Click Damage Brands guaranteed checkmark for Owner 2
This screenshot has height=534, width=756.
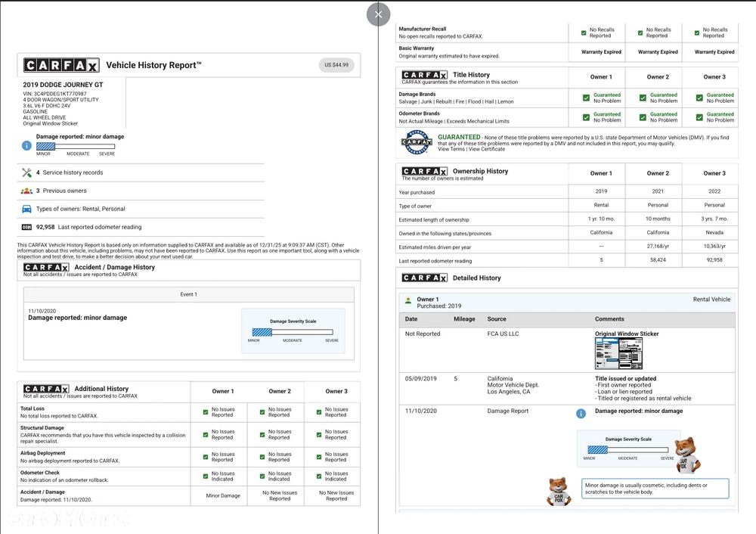[x=643, y=98]
